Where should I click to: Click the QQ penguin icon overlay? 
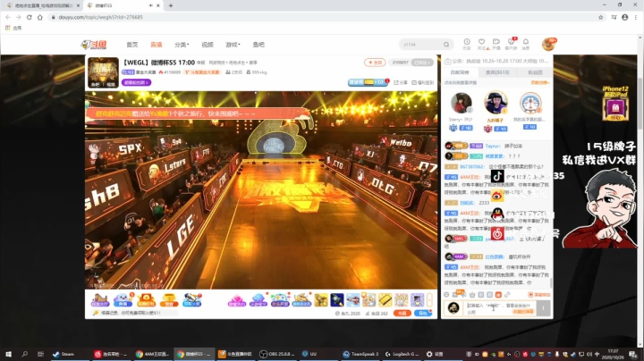(497, 214)
